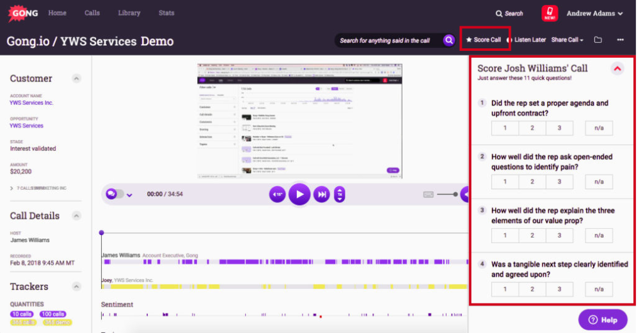The width and height of the screenshot is (644, 333).
Task: Rate question 1 agenda as 1
Action: pyautogui.click(x=505, y=128)
